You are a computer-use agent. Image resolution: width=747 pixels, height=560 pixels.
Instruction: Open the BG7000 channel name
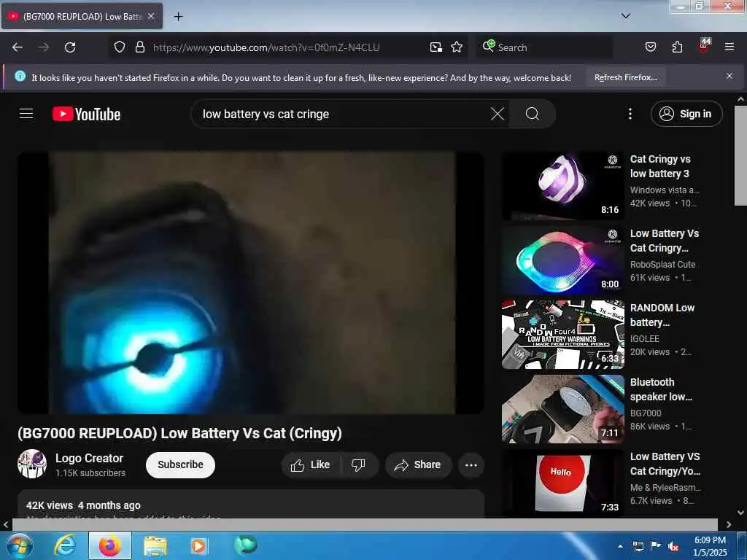pyautogui.click(x=646, y=413)
